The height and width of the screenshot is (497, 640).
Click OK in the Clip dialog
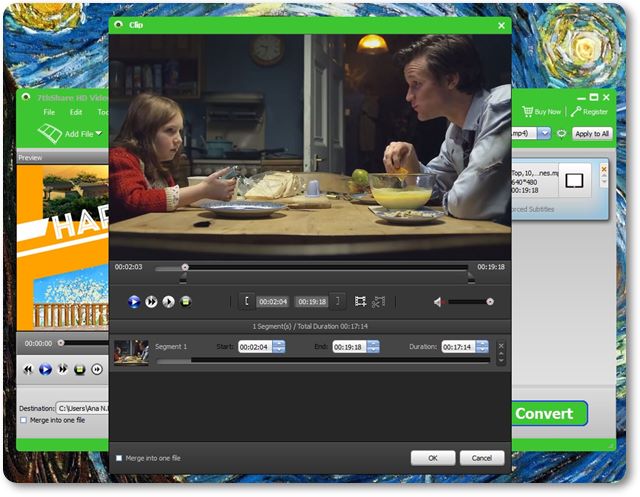click(x=433, y=458)
